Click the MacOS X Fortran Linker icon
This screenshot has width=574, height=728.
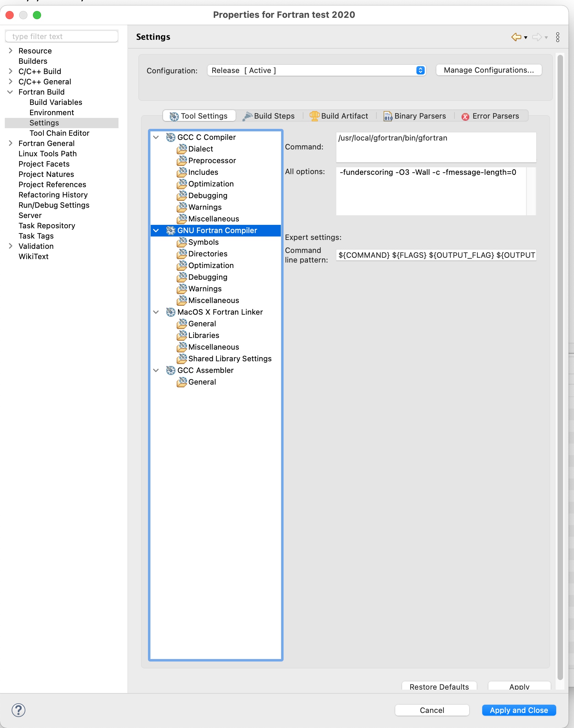coord(171,312)
